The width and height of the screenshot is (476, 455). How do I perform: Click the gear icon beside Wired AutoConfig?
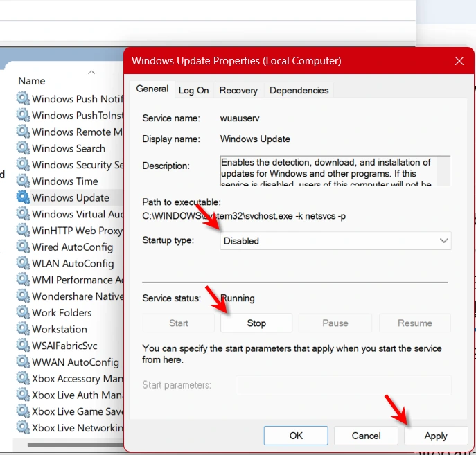[23, 247]
